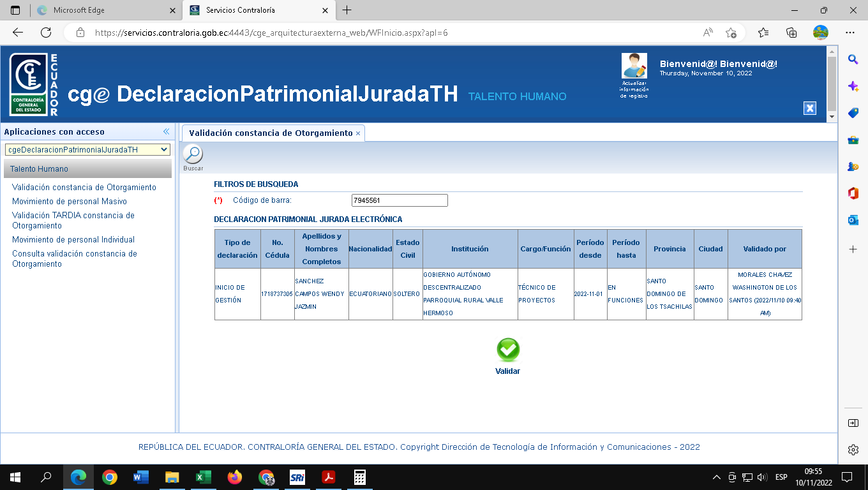Viewport: 868px width, 490px height.
Task: Open the Calculator from the taskbar
Action: 359,477
